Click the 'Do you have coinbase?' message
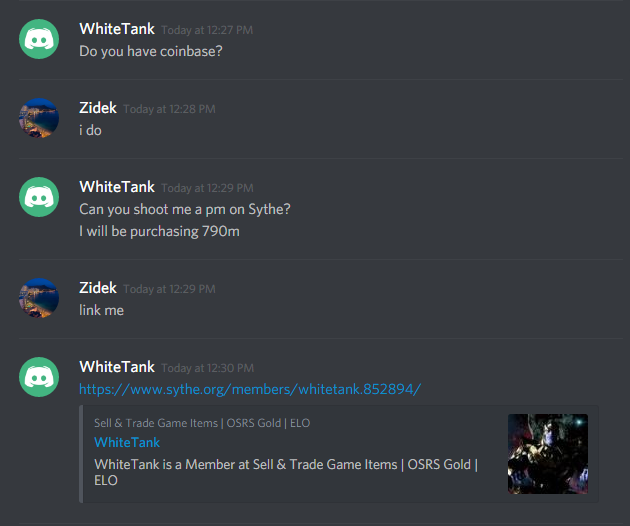 (x=151, y=51)
